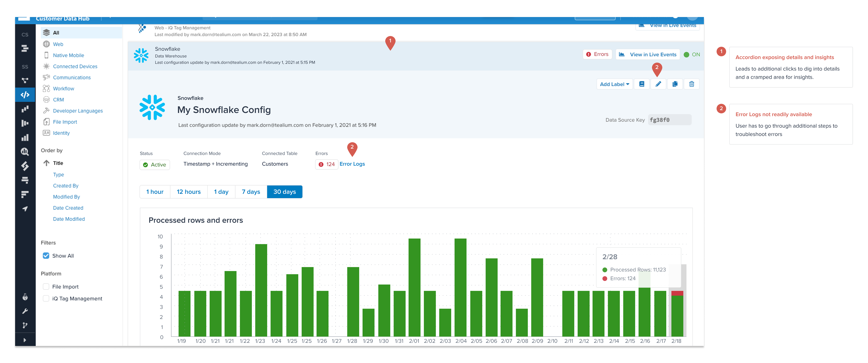This screenshot has width=868, height=363.
Task: Click the tallest bar at 2/01
Action: [x=414, y=287]
